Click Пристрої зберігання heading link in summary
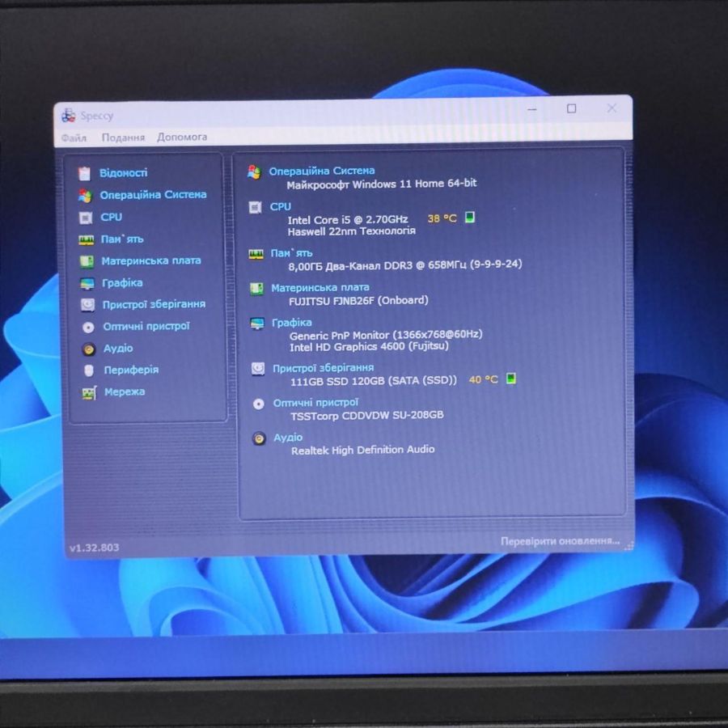728x728 pixels. pos(323,368)
